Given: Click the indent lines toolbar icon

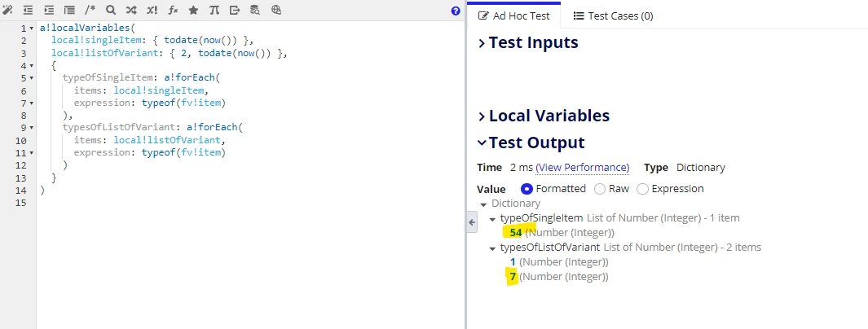Looking at the screenshot, I should point(49,10).
